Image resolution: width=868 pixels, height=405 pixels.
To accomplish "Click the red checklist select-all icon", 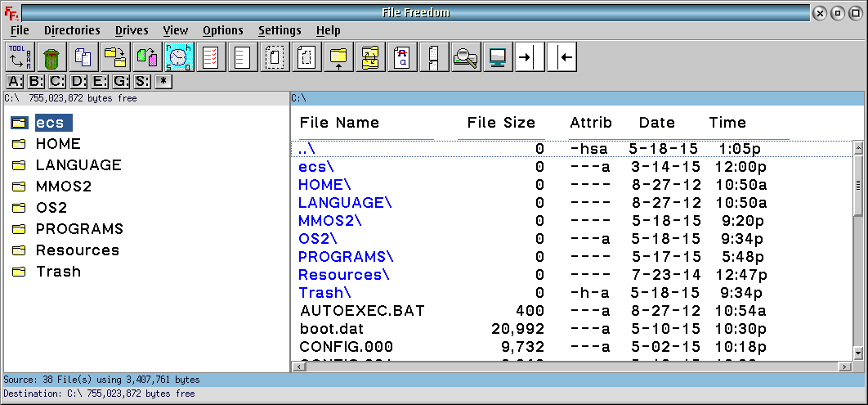I will (210, 57).
